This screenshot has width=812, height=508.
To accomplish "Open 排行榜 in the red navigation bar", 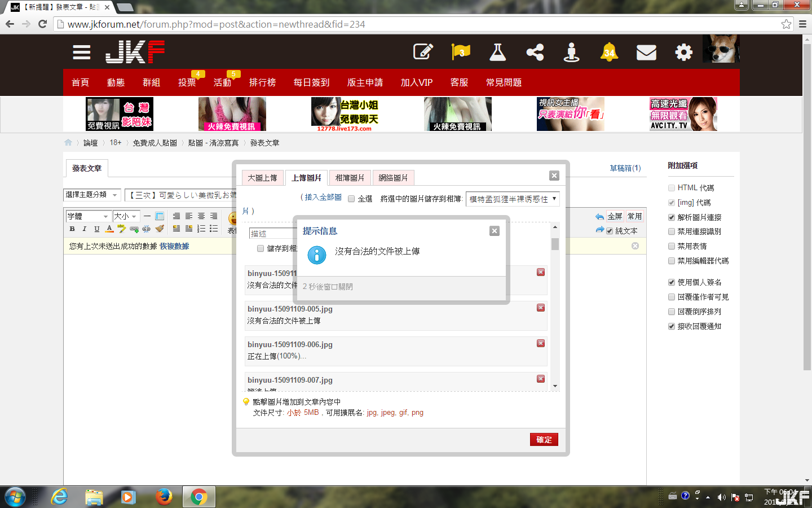I will pyautogui.click(x=262, y=82).
